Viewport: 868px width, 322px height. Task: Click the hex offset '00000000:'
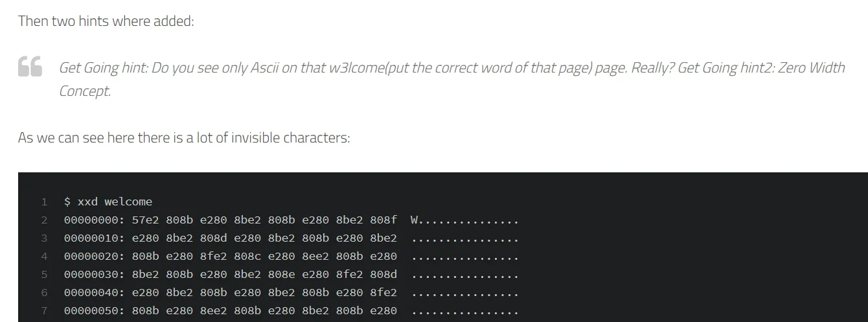(95, 220)
